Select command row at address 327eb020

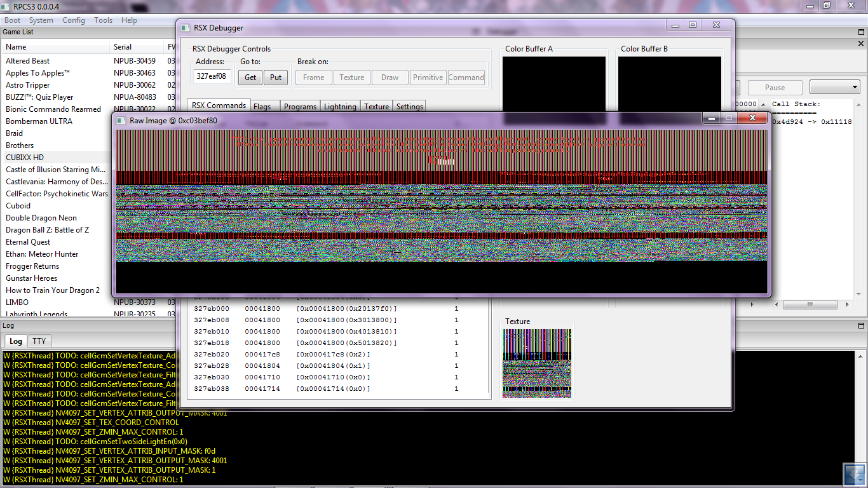tap(340, 355)
